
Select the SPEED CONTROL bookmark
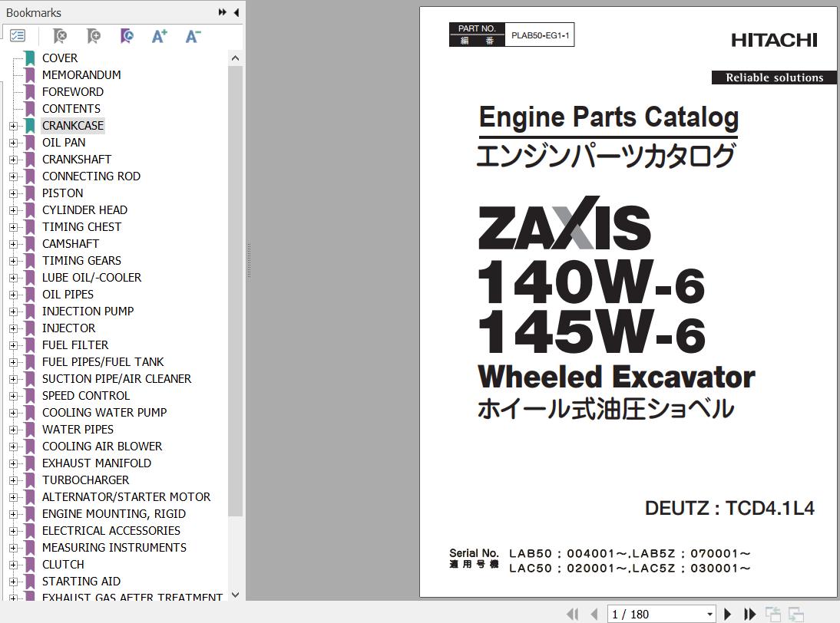coord(86,396)
